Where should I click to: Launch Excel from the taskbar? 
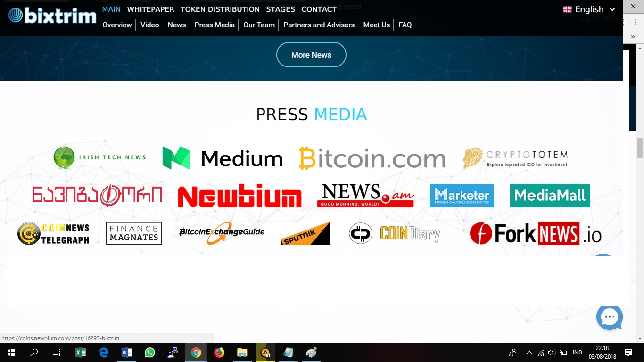tap(81, 353)
